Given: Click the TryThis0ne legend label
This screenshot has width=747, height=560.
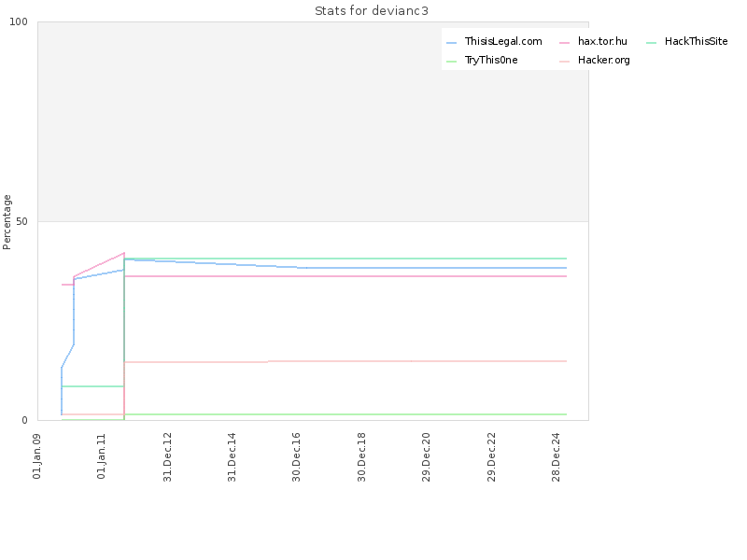Looking at the screenshot, I should point(491,60).
